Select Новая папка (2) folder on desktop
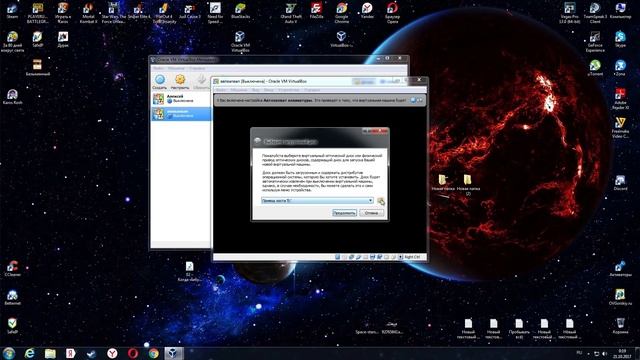The image size is (640, 360). pos(468,184)
